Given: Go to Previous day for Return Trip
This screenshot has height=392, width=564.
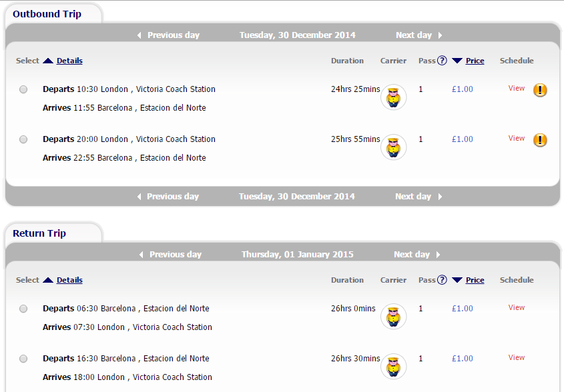Looking at the screenshot, I should (x=170, y=255).
